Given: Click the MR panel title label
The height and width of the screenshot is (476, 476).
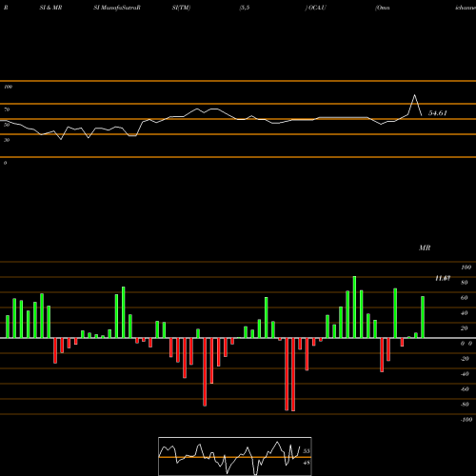Looking at the screenshot, I should pyautogui.click(x=425, y=248).
